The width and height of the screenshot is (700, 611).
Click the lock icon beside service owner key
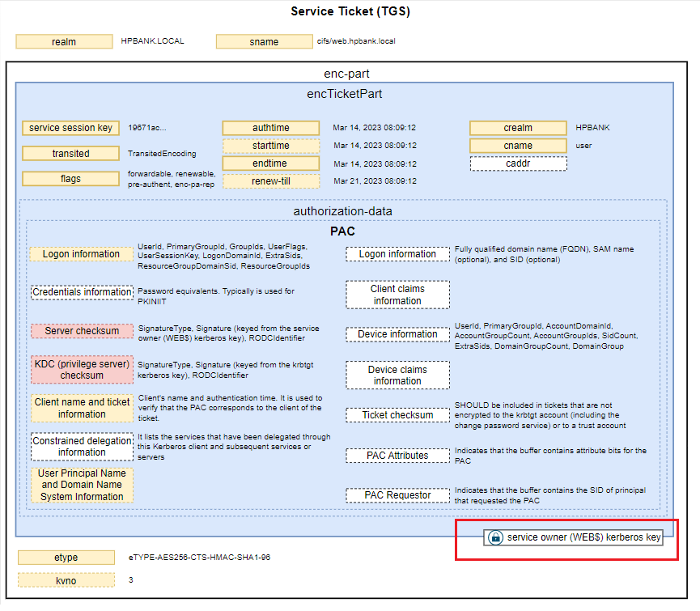tap(496, 537)
